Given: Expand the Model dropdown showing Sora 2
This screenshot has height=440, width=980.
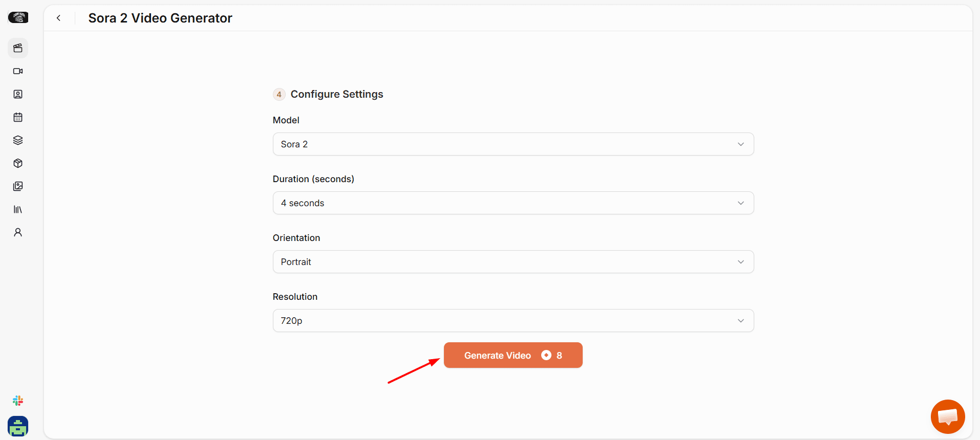Looking at the screenshot, I should 513,144.
